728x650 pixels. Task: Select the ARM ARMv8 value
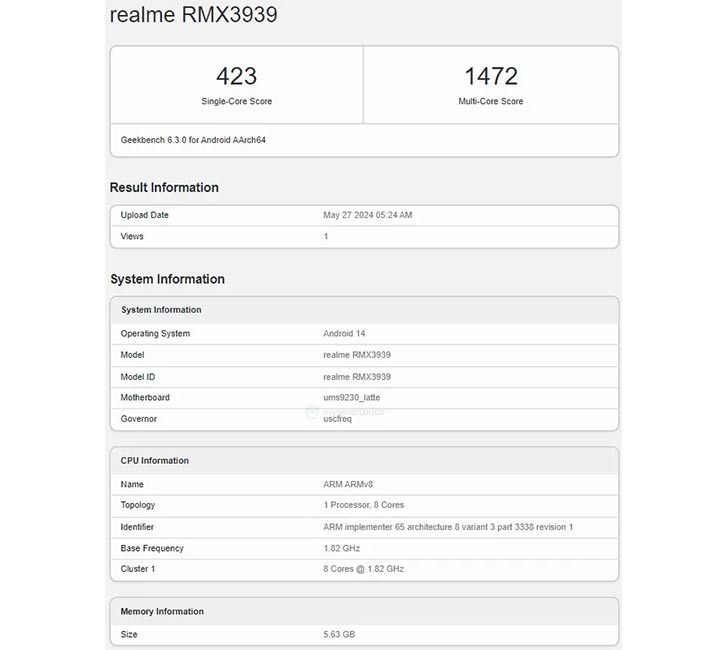click(x=348, y=484)
